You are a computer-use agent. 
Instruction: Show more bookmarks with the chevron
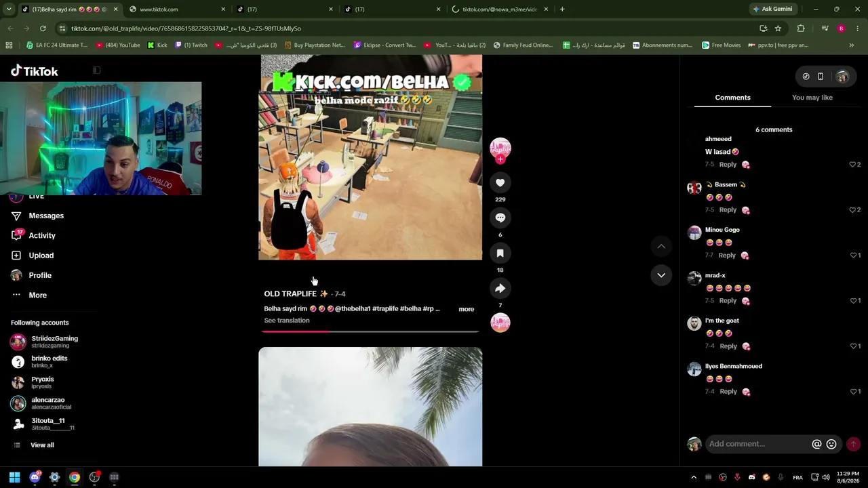tap(852, 45)
